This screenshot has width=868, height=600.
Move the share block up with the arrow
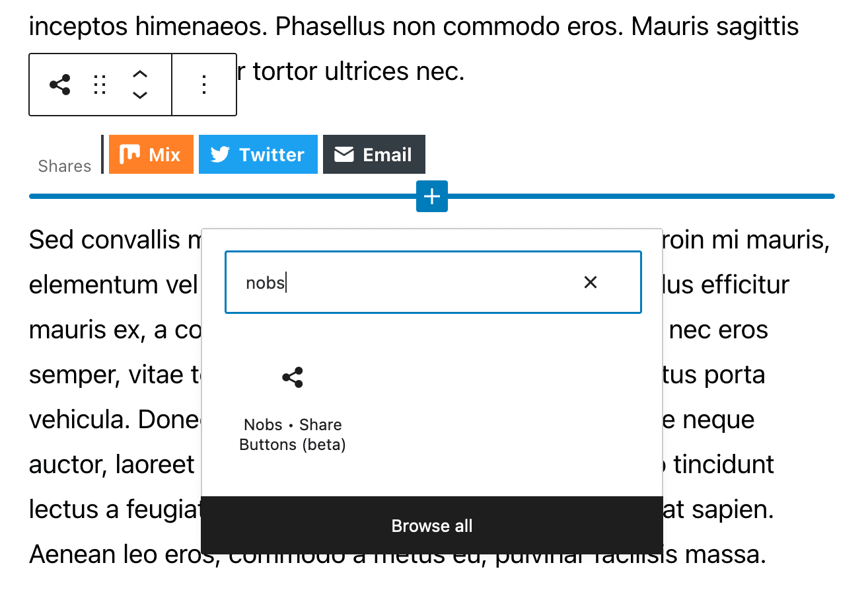tap(140, 74)
